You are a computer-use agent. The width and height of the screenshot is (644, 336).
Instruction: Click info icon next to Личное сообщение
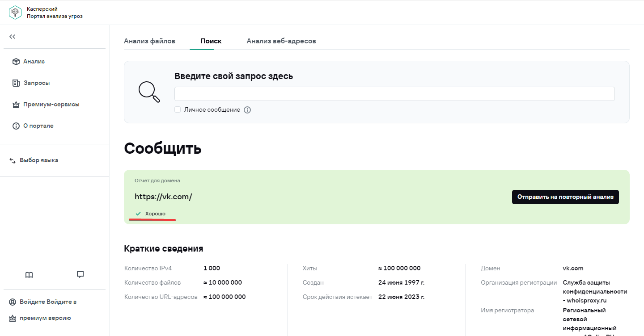(247, 110)
